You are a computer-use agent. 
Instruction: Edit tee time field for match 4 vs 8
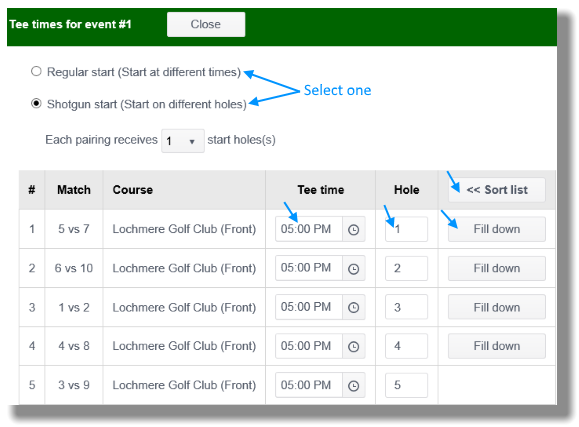pyautogui.click(x=309, y=346)
